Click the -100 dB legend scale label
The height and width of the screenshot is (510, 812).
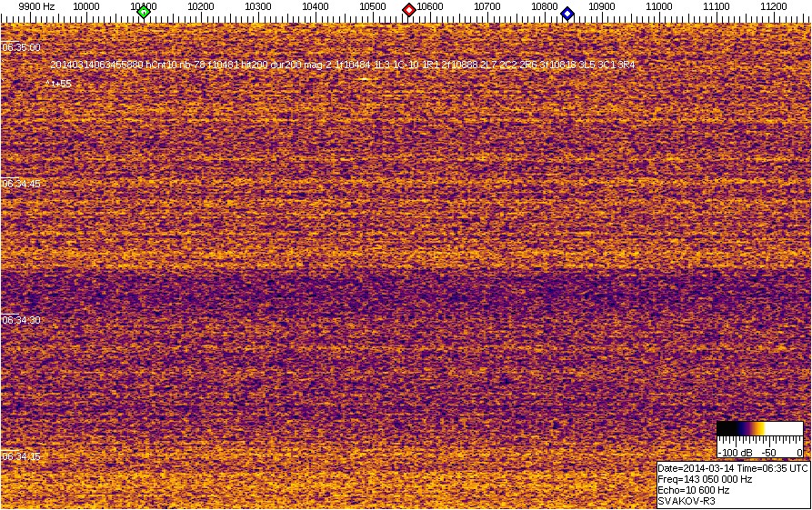click(x=733, y=452)
